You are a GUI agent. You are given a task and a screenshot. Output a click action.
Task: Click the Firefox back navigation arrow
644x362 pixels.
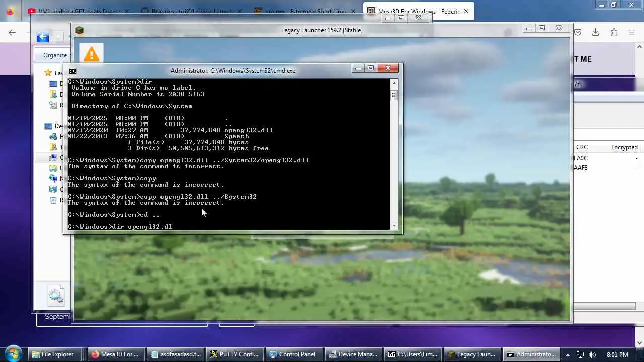point(12,32)
